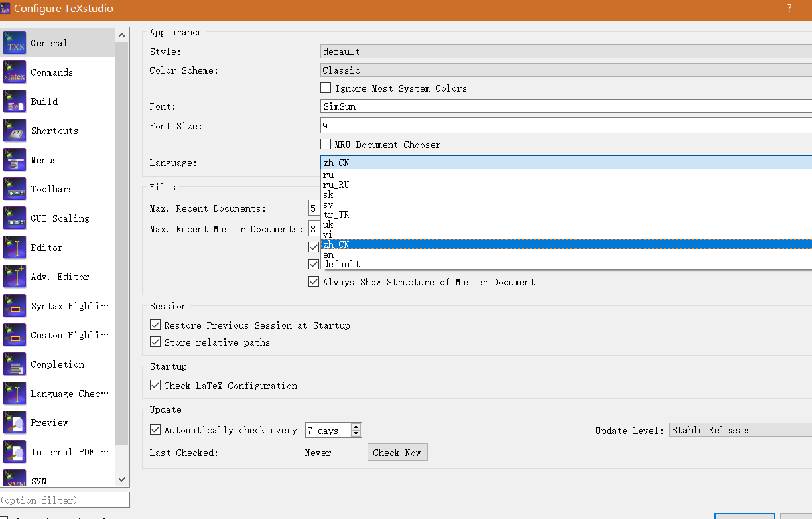Click the sidebar scrollbar down arrow

tap(121, 479)
